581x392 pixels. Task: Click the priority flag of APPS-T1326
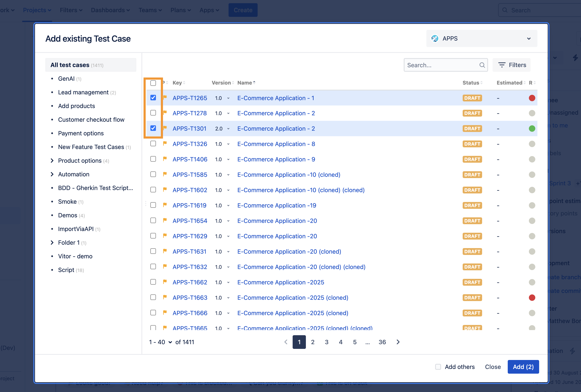165,144
